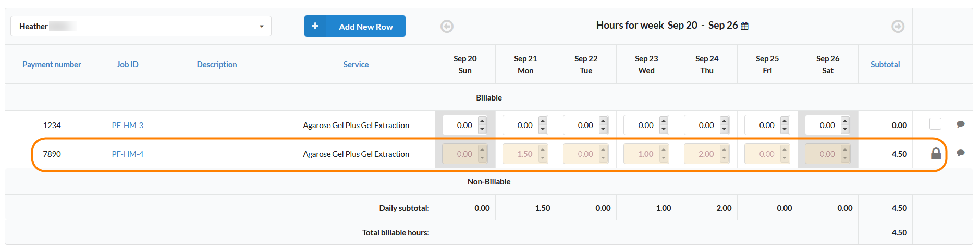Image resolution: width=980 pixels, height=250 pixels.
Task: Decrease Sep 21 hours for row 1234
Action: pos(543,129)
